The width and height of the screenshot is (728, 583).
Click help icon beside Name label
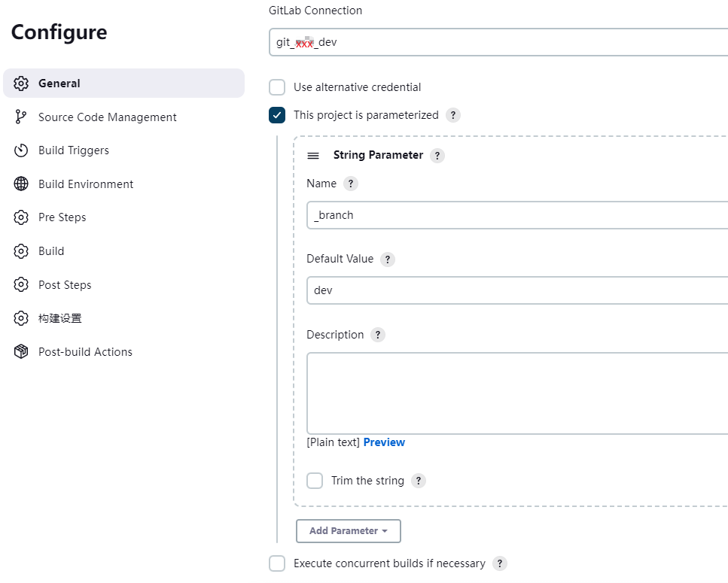click(x=350, y=184)
